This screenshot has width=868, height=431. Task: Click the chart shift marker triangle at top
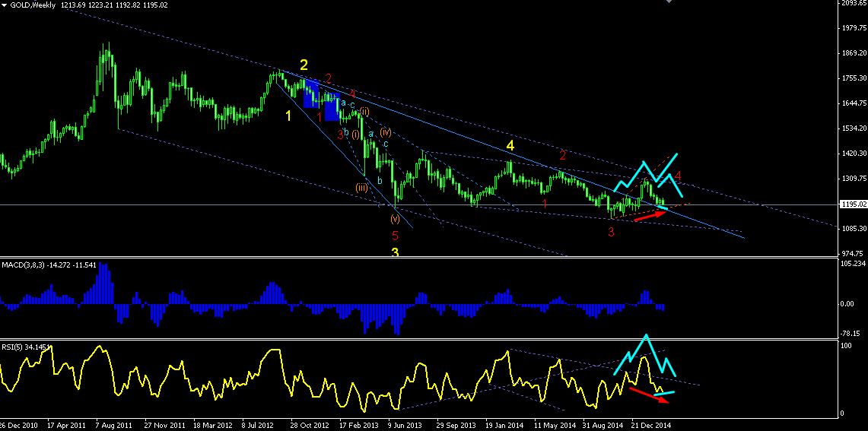click(669, 2)
